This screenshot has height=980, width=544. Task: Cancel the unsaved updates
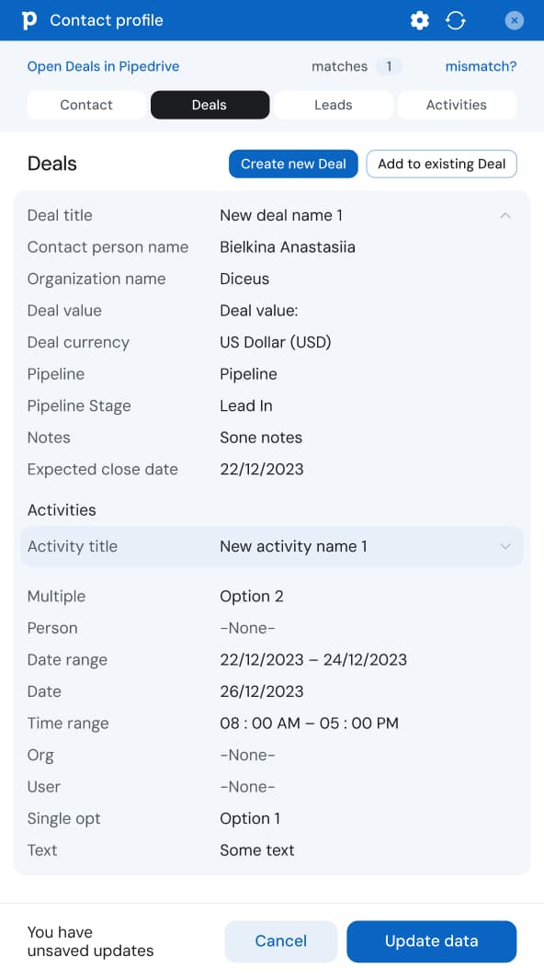280,941
